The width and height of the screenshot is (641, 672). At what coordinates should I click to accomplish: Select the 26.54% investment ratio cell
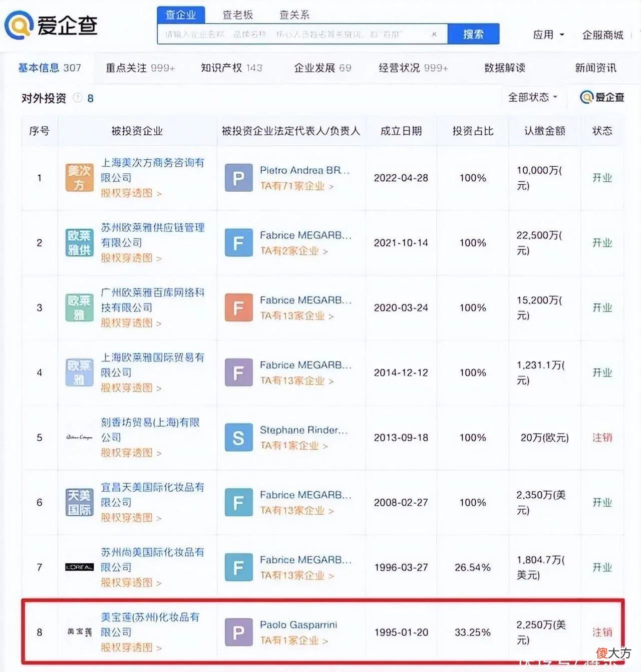[473, 567]
